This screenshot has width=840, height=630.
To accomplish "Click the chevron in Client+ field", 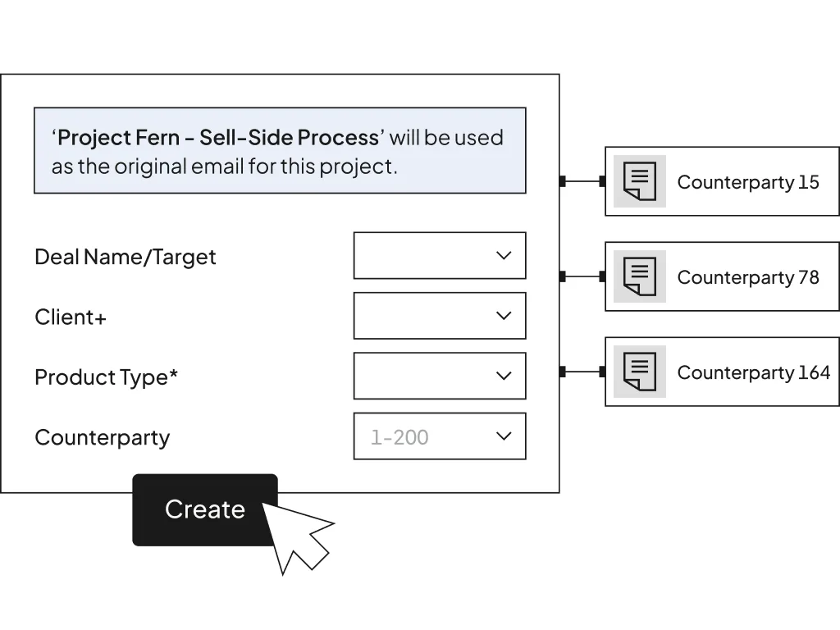I will pos(504,316).
